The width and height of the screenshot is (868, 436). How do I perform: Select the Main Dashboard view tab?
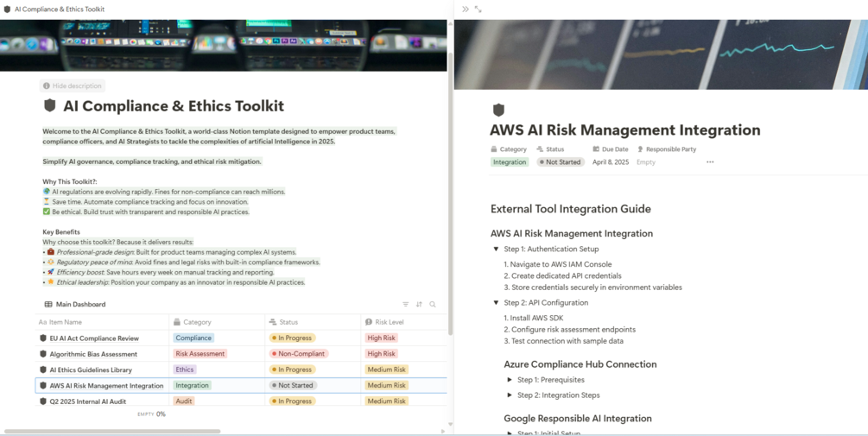75,304
